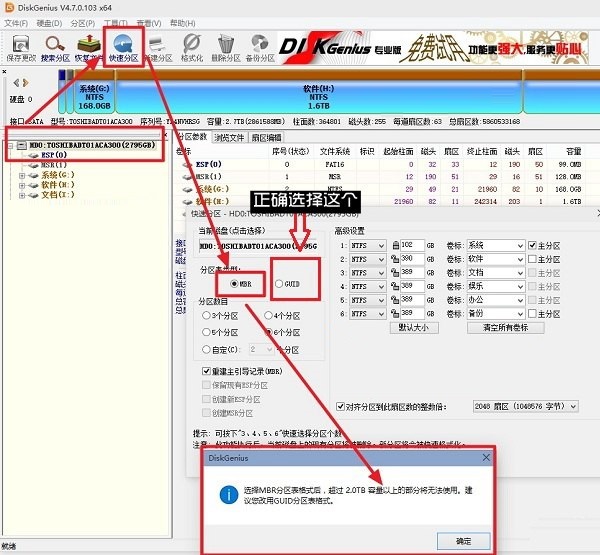Image resolution: width=600 pixels, height=555 pixels.
Task: Click current disk selector field HD0:TOSHIBA
Action: click(x=258, y=246)
